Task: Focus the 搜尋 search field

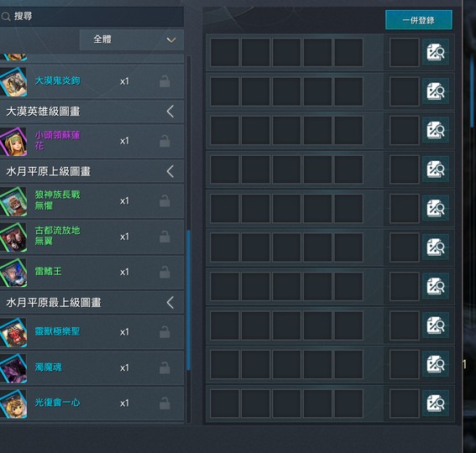Action: (x=92, y=17)
